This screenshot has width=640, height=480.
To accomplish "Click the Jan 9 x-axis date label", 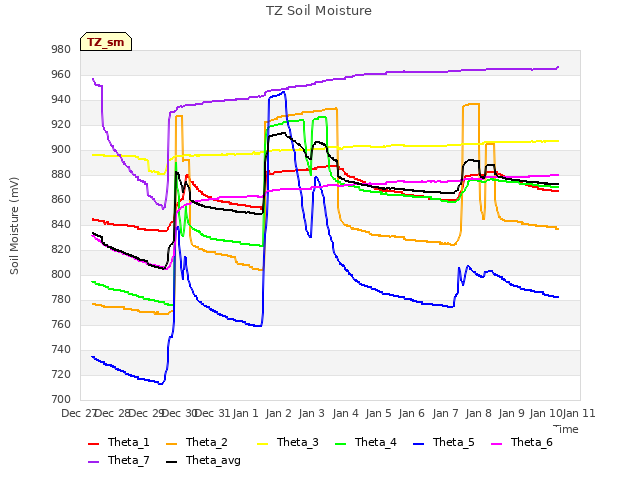I will click(x=511, y=413).
